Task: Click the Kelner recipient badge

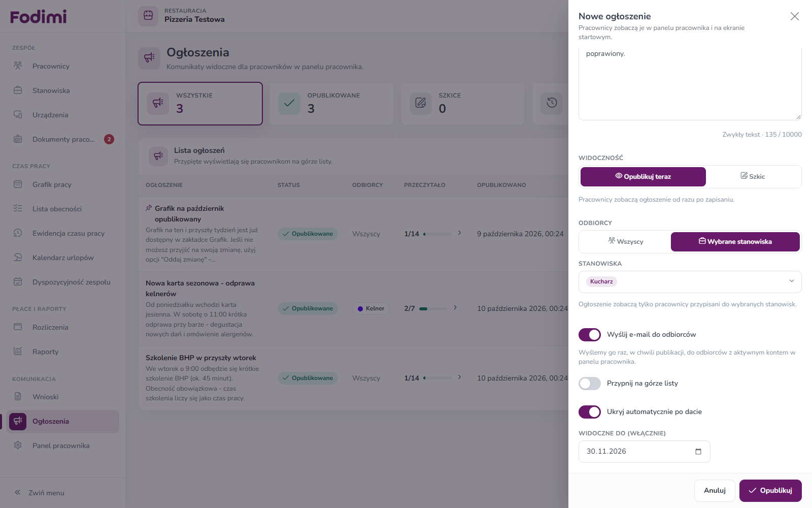Action: pyautogui.click(x=371, y=308)
